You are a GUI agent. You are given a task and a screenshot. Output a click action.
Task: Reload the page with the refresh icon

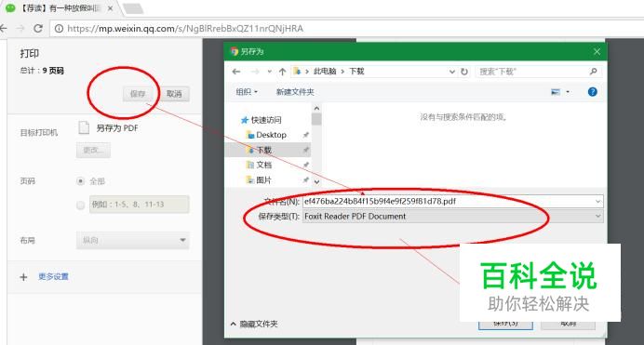tap(38, 28)
